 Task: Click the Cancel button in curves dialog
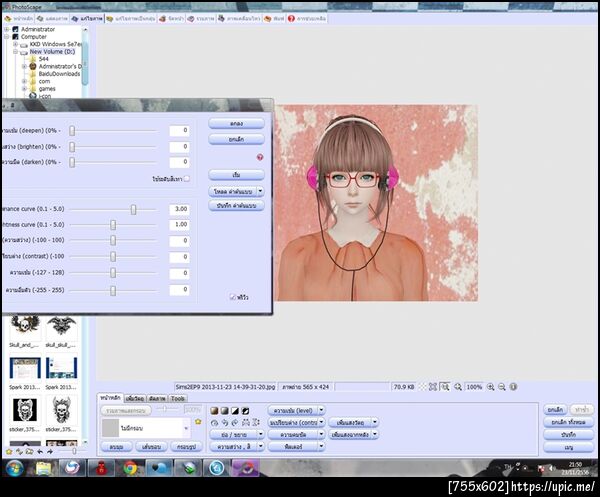[236, 140]
